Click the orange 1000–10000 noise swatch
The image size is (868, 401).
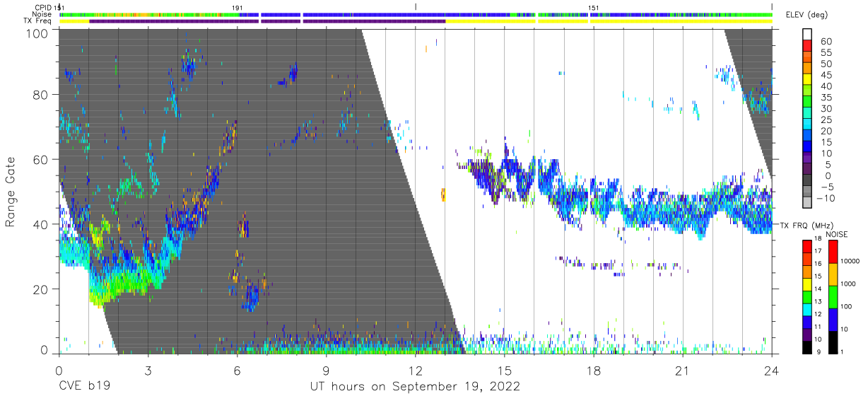(x=832, y=274)
